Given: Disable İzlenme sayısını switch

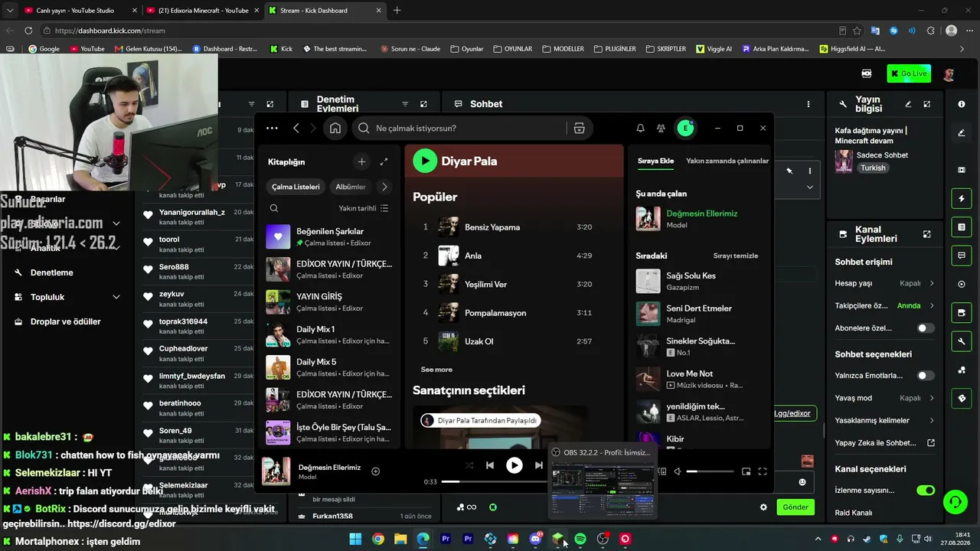Looking at the screenshot, I should click(926, 491).
